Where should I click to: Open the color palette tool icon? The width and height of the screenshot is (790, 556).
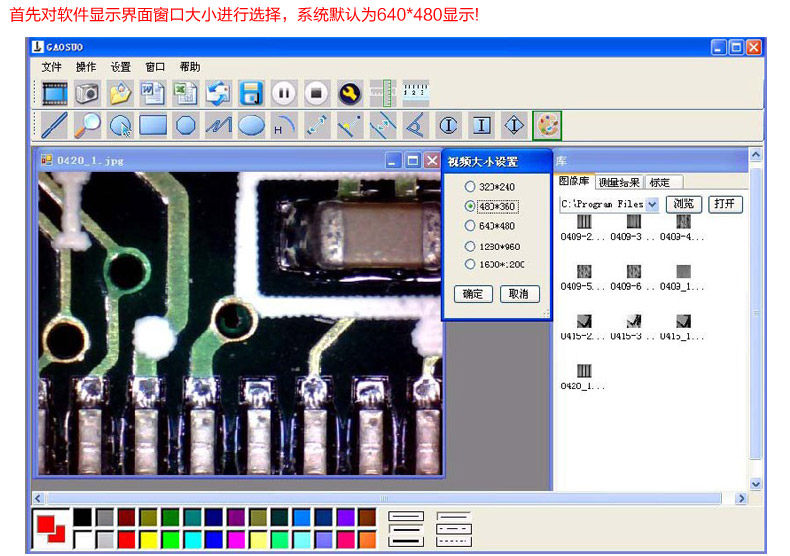tap(547, 125)
